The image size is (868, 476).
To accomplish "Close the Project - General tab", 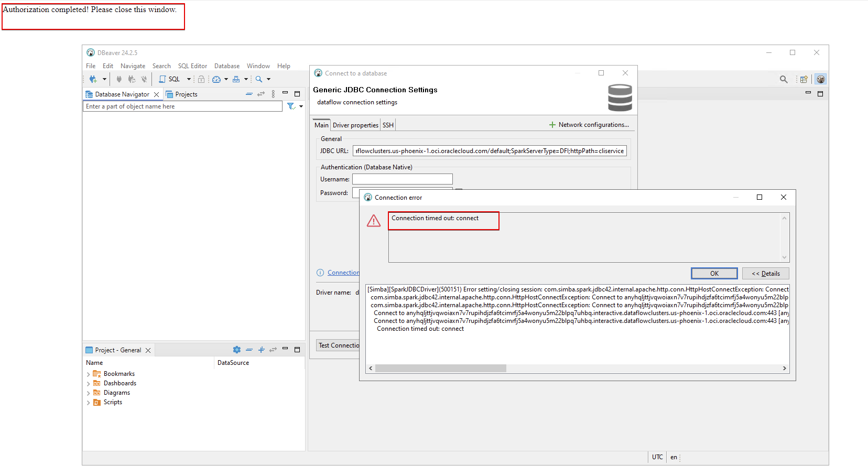I will pyautogui.click(x=148, y=350).
